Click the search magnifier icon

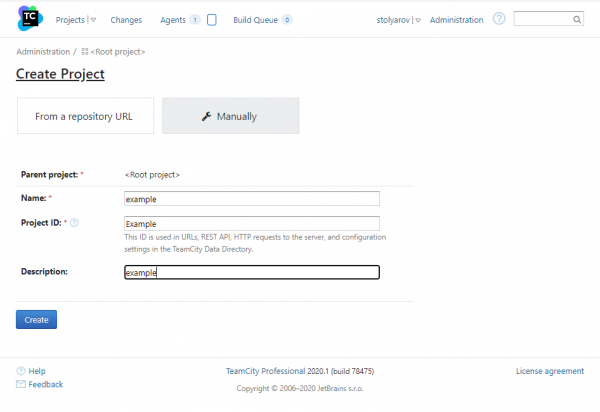578,19
